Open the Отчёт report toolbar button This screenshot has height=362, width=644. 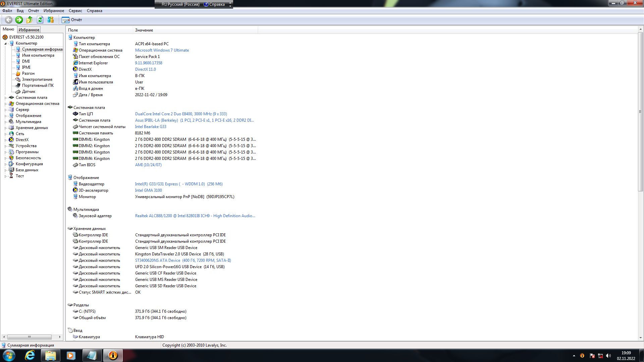(72, 20)
